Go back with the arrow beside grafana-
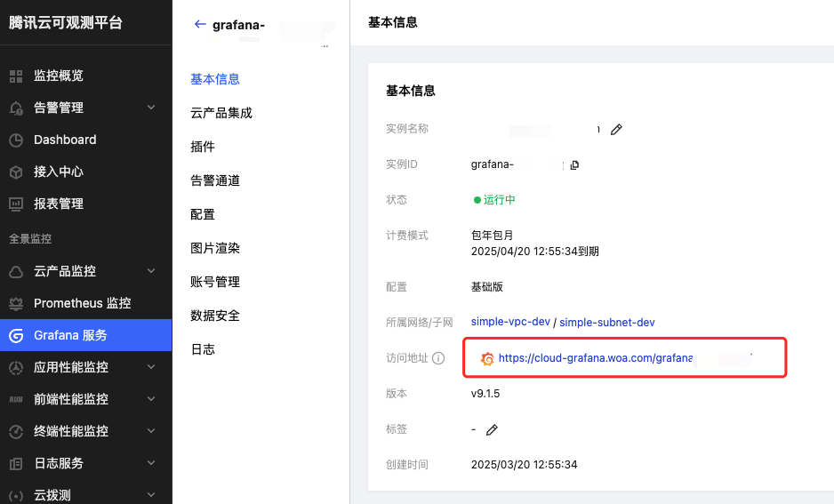Image resolution: width=834 pixels, height=504 pixels. (200, 25)
